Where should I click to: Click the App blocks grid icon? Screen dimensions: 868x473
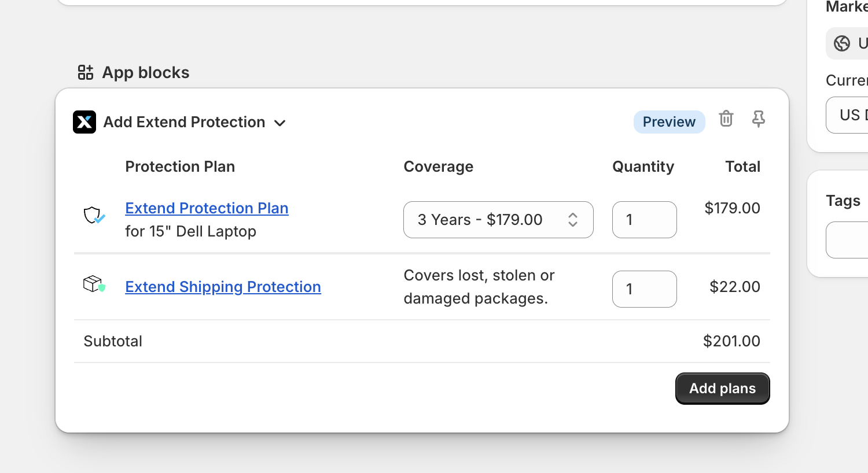(x=86, y=72)
